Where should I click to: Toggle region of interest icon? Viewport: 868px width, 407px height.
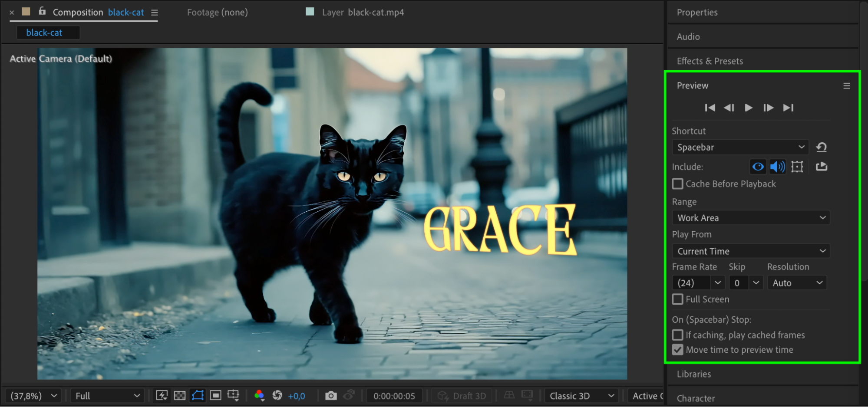point(215,396)
